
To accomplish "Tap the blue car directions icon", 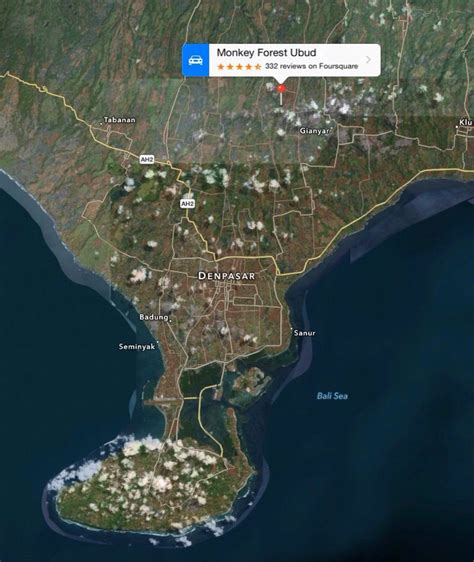I will pos(195,60).
